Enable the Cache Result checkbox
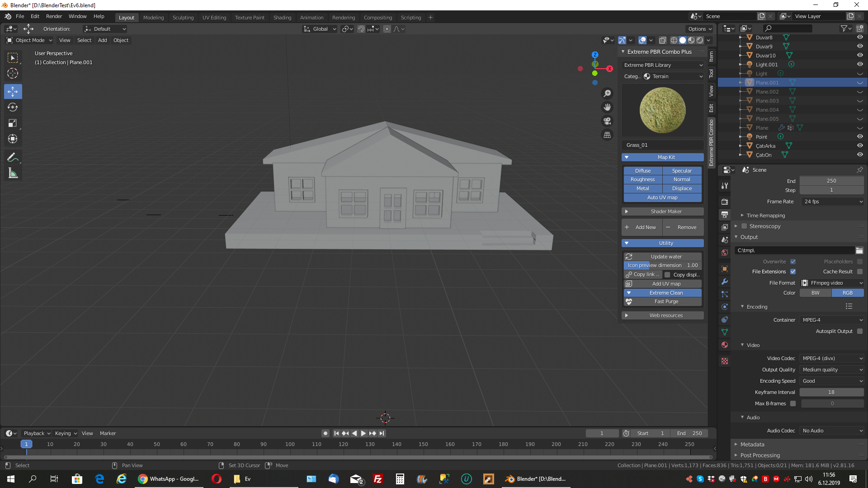The image size is (868, 488). point(859,272)
